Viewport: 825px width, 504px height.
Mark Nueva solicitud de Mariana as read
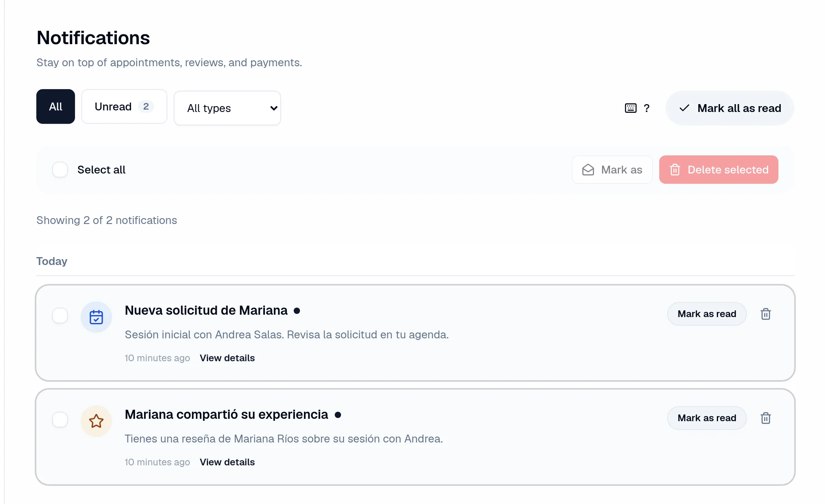tap(707, 314)
